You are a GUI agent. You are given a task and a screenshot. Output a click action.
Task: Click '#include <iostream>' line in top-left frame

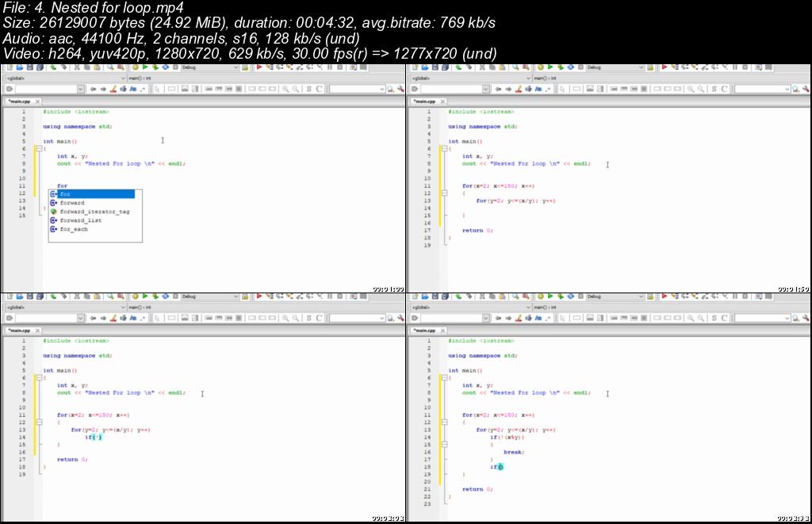[76, 112]
